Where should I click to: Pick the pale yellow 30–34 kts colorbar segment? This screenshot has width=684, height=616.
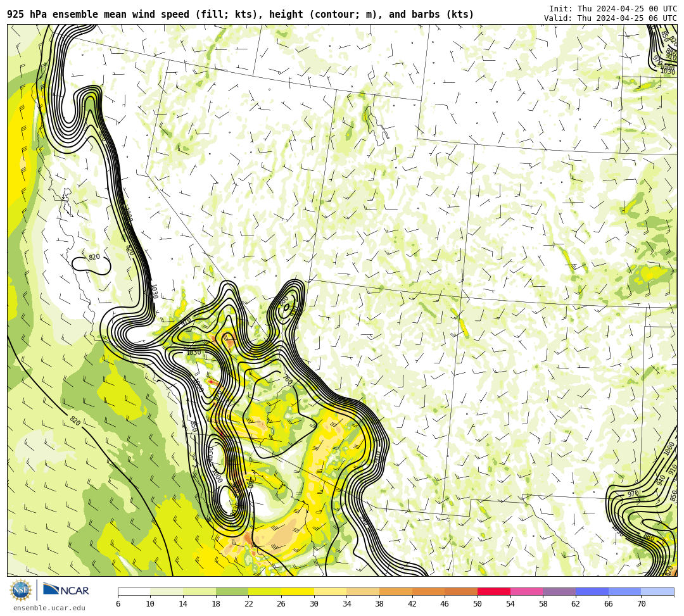coord(330,591)
